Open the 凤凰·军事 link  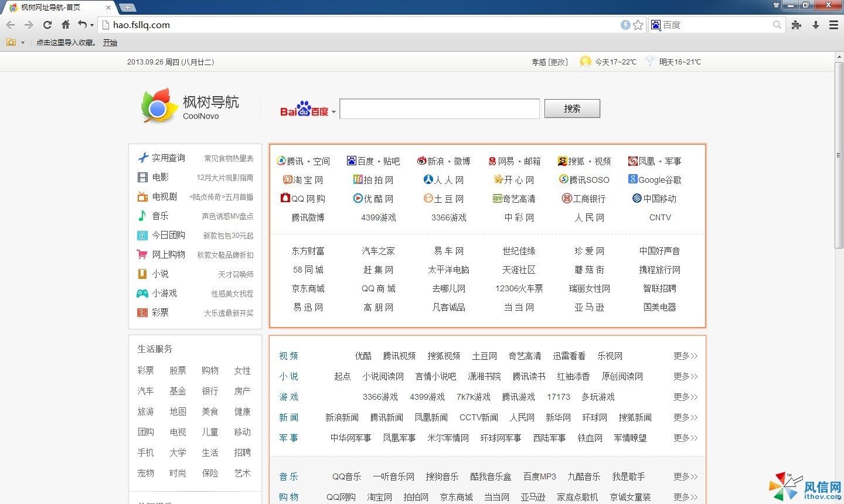(x=655, y=161)
